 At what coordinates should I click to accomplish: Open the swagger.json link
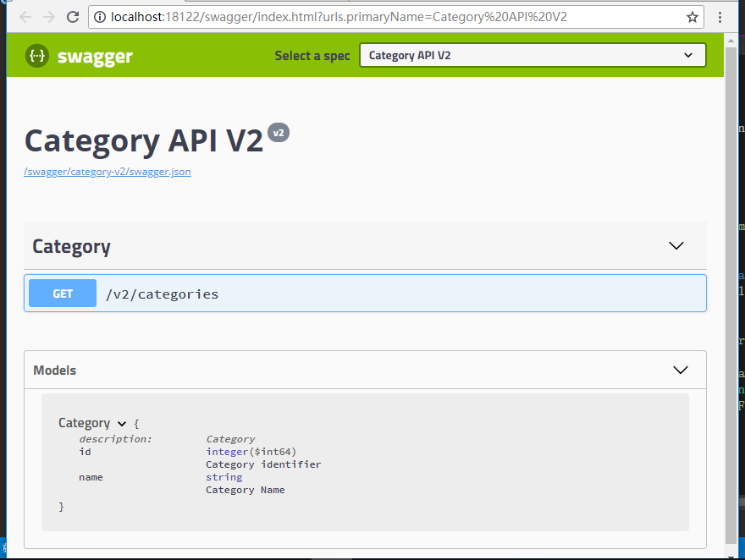click(x=108, y=172)
